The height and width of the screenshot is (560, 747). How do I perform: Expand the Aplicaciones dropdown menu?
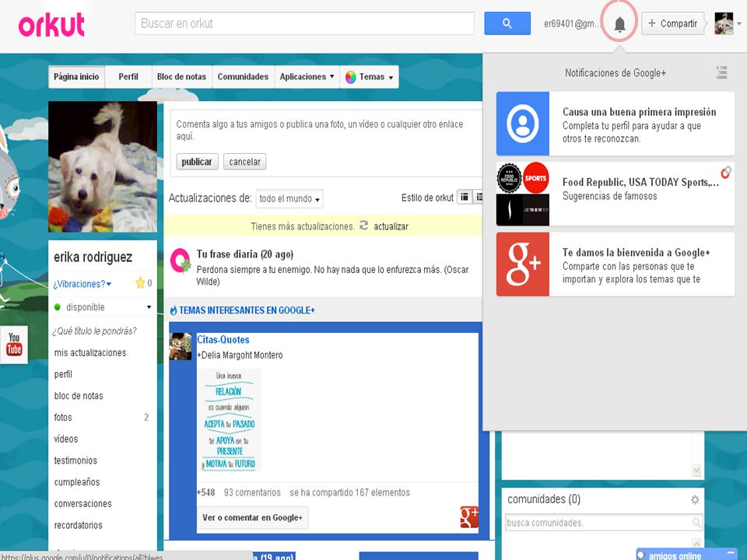coord(307,77)
